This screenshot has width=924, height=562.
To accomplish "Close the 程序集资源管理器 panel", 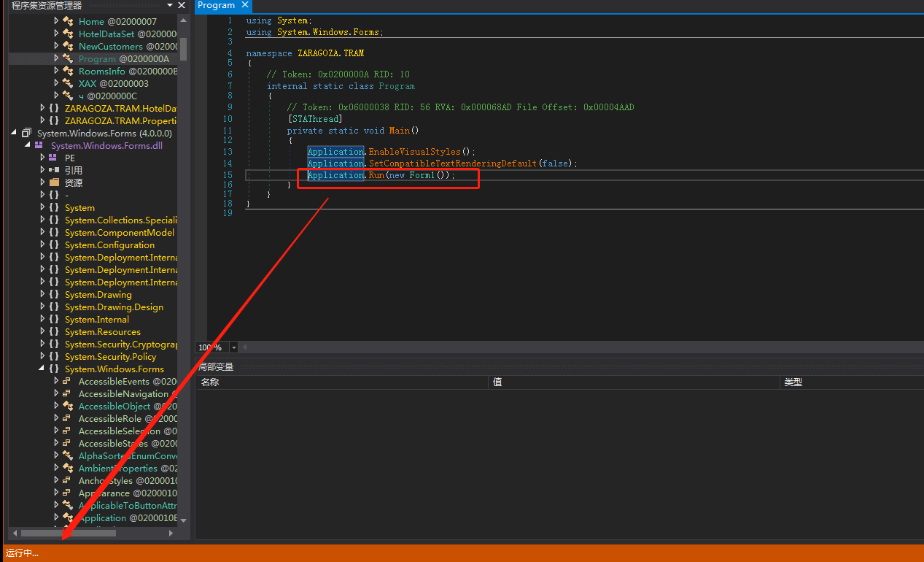I will (182, 5).
